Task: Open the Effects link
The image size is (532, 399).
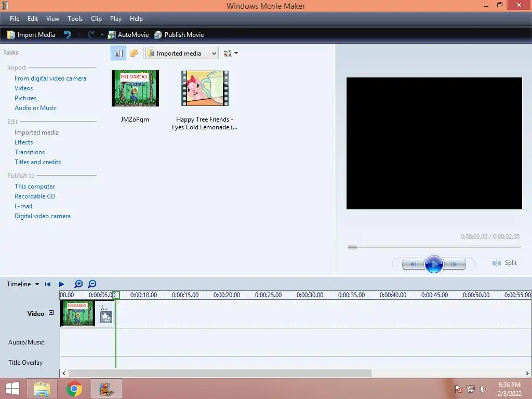Action: (x=24, y=142)
